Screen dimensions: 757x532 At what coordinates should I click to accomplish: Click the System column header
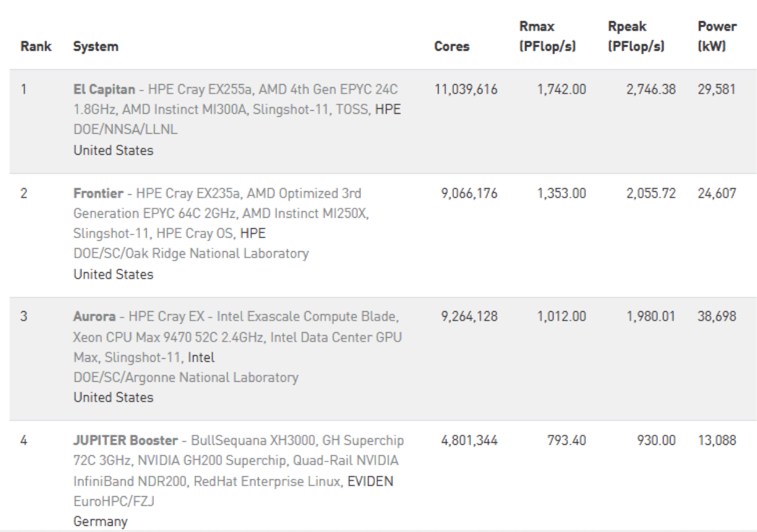point(95,46)
